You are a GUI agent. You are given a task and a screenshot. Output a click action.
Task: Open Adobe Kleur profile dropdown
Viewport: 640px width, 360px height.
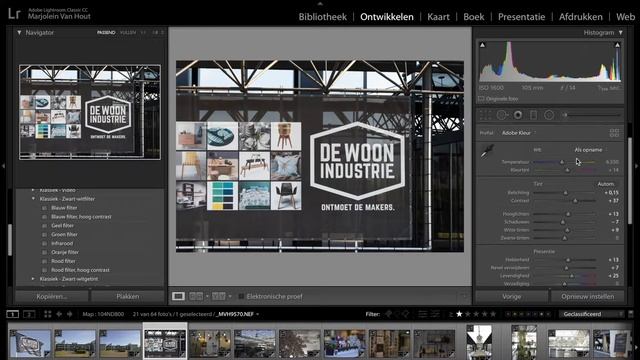[518, 133]
